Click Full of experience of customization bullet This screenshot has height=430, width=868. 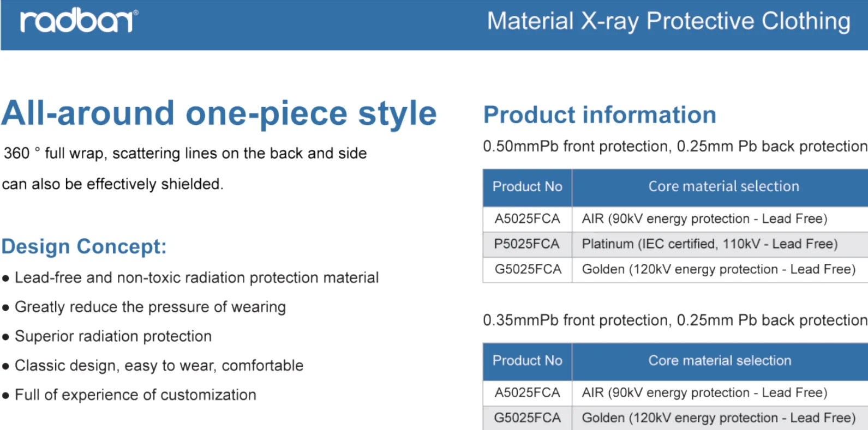[129, 395]
